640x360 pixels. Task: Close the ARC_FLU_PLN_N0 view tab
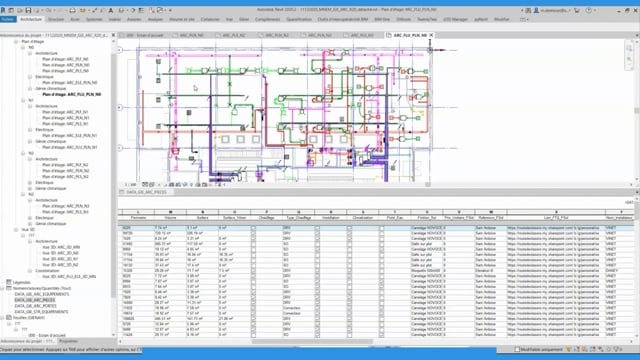pyautogui.click(x=431, y=36)
